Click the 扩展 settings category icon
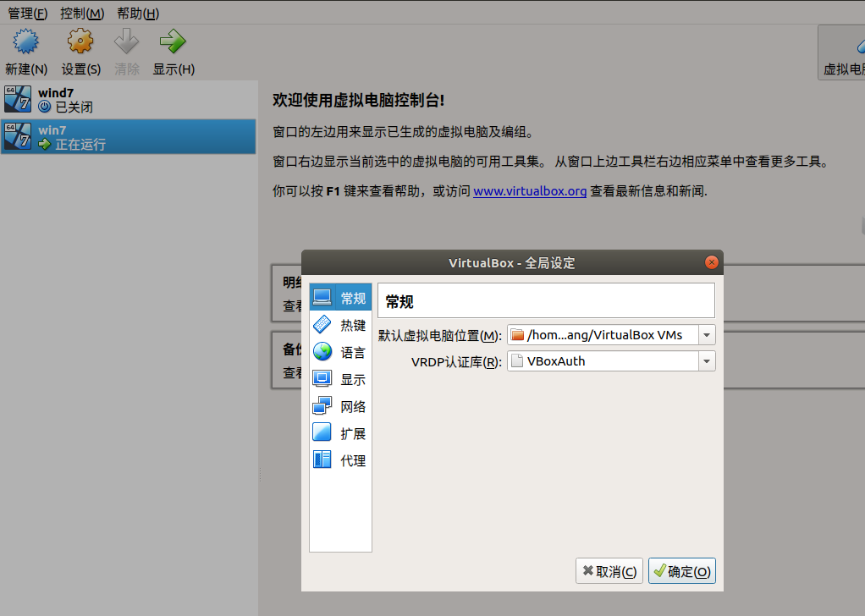This screenshot has height=616, width=865. pos(340,432)
